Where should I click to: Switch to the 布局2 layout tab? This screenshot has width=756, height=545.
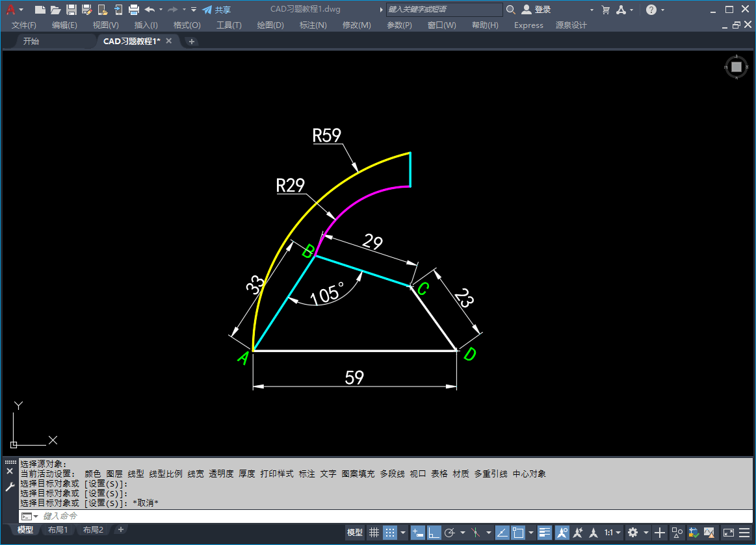pos(93,529)
